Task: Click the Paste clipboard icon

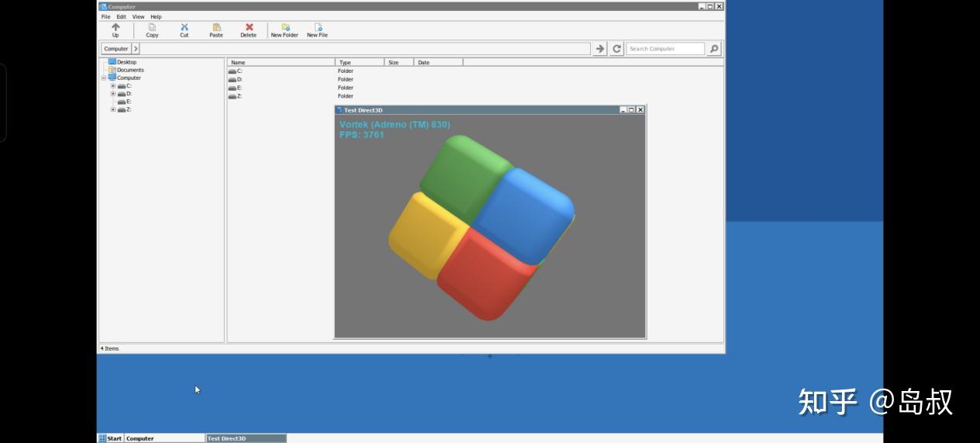Action: (216, 27)
